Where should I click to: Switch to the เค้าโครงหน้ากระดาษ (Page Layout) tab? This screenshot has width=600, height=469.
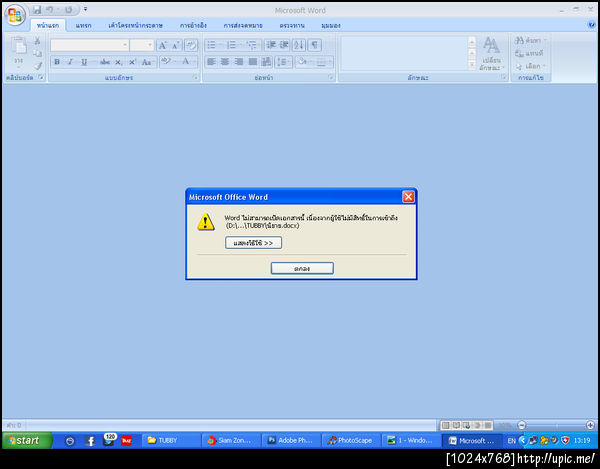(135, 26)
